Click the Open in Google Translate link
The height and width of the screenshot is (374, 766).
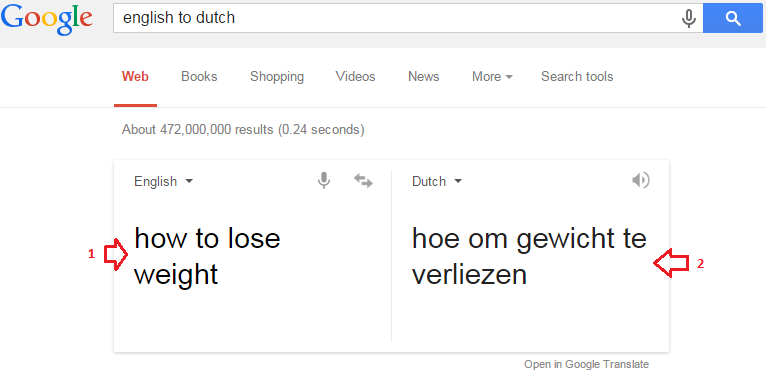[586, 364]
